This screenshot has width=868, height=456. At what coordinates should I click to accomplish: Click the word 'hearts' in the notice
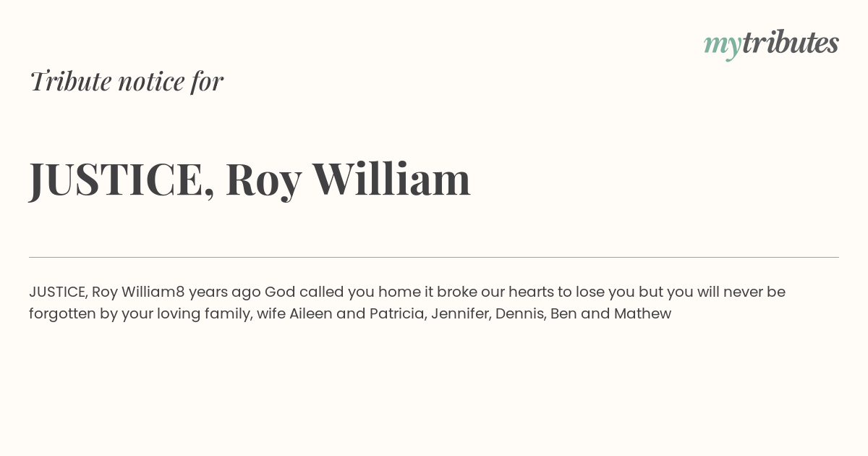point(530,292)
